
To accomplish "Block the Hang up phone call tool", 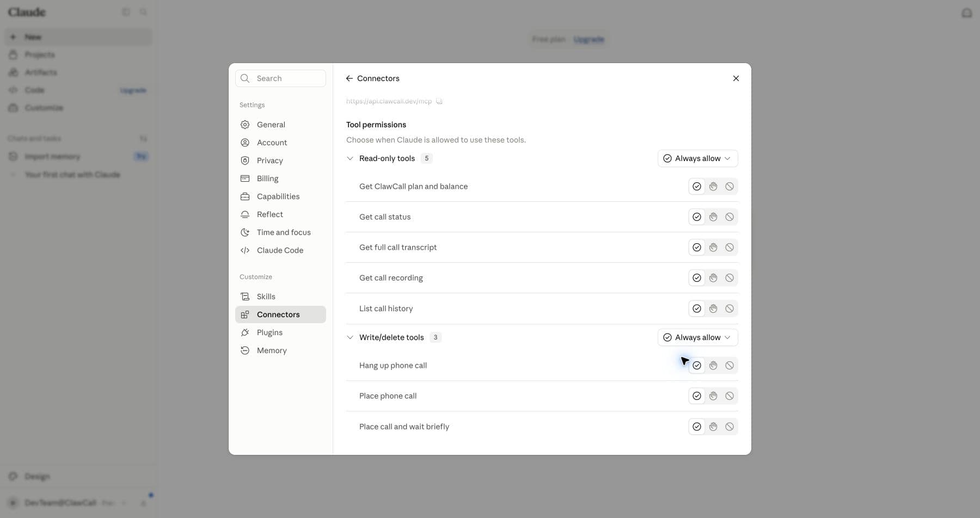I will (730, 366).
